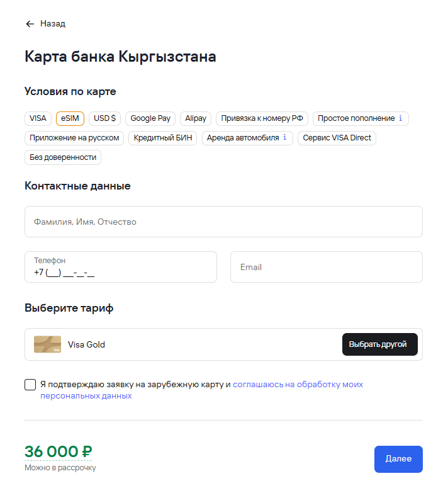Screen dimensions: 448x498
Task: Click info icon beside Аренда автомобиля
Action: 284,138
